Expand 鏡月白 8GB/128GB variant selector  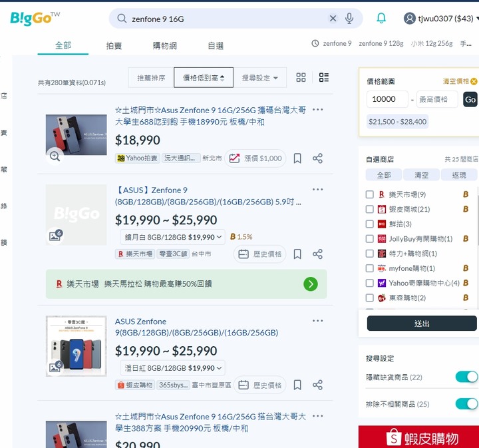(x=172, y=237)
